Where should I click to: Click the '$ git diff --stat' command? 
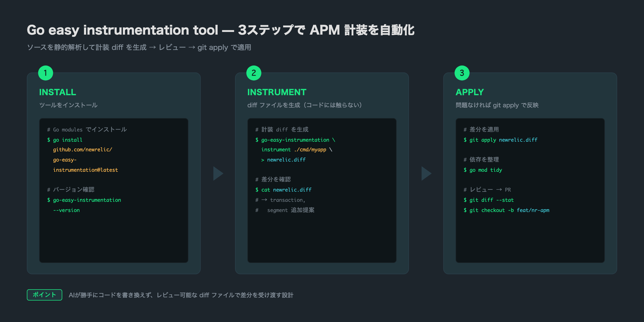pyautogui.click(x=489, y=200)
